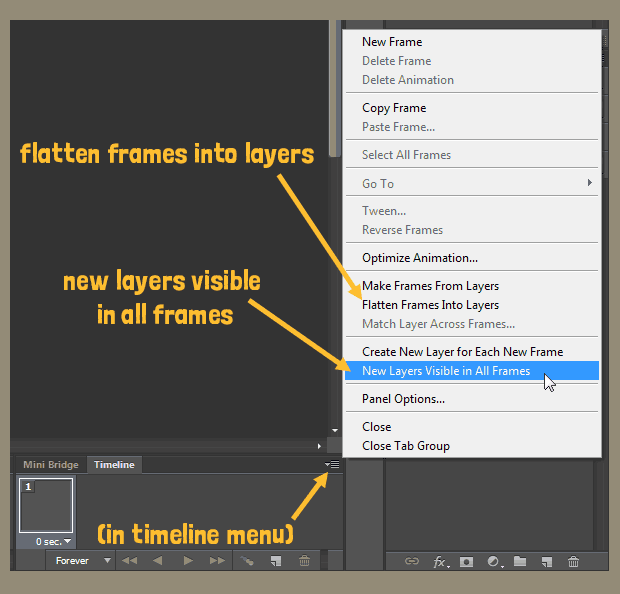Duplicate the selected frame in Timeline

pyautogui.click(x=276, y=561)
